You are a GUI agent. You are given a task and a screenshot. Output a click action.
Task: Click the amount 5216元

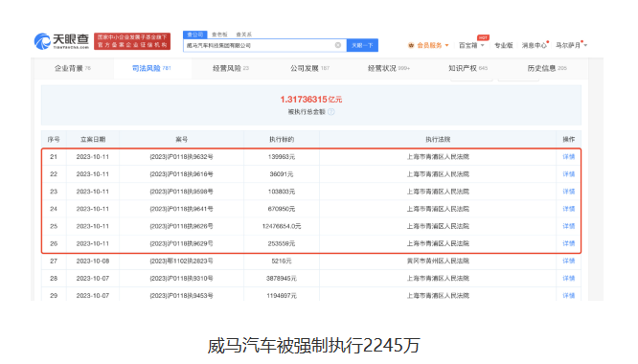click(282, 261)
